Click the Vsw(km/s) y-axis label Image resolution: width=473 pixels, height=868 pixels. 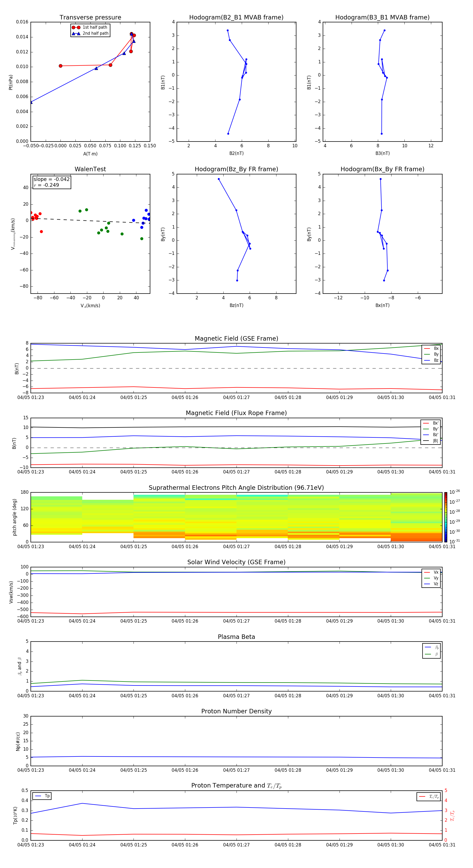click(11, 592)
